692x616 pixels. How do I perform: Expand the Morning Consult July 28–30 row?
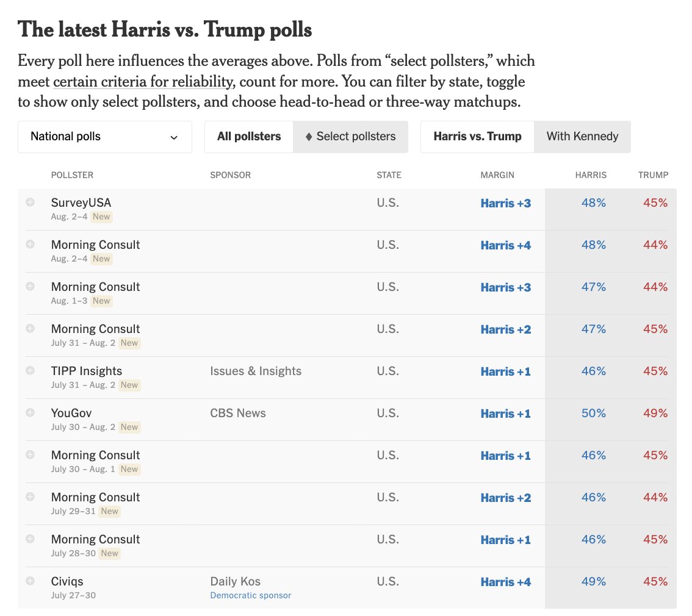coord(30,539)
